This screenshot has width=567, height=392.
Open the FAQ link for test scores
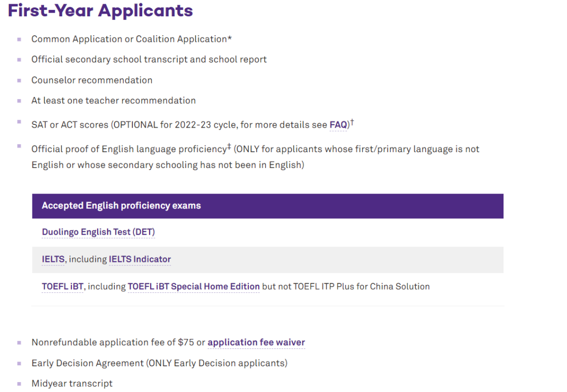(x=338, y=125)
